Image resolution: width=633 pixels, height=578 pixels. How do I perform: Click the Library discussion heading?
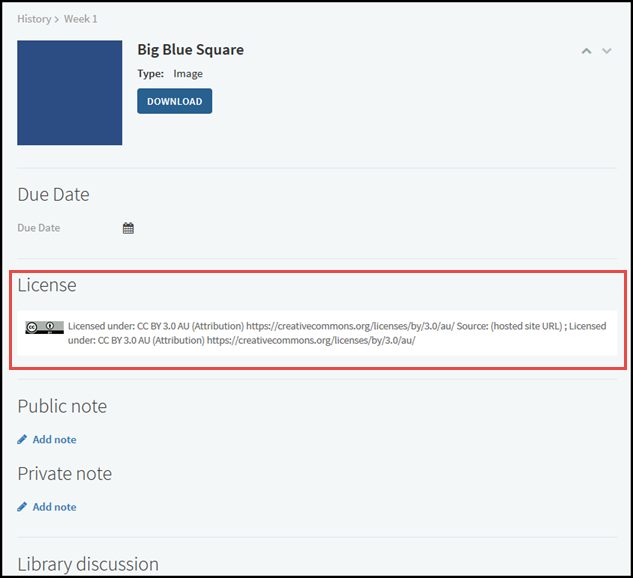(88, 564)
